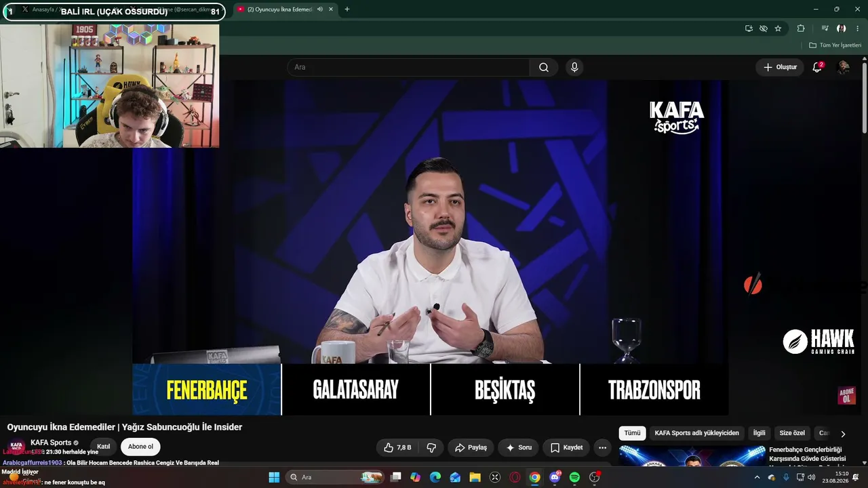The width and height of the screenshot is (868, 488).
Task: Click the Windows taskbar search box
Action: coord(336,477)
